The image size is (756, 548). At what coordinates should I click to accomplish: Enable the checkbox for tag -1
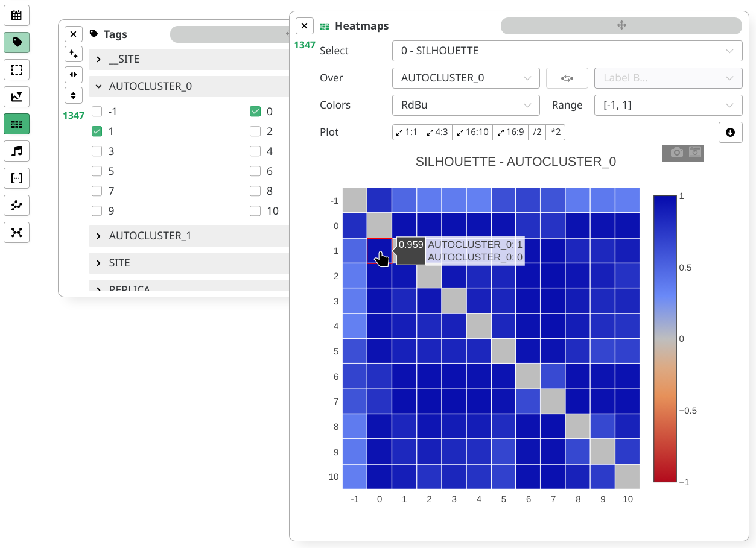pyautogui.click(x=97, y=111)
